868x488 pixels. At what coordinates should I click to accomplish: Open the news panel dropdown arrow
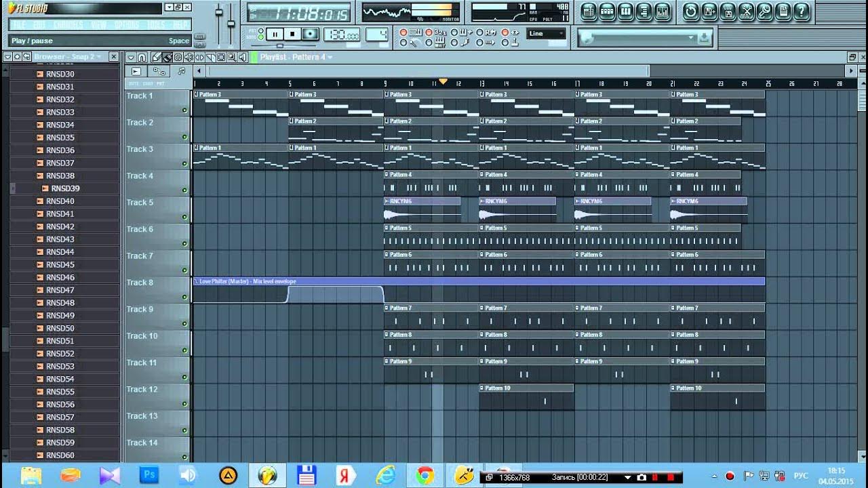pos(691,37)
